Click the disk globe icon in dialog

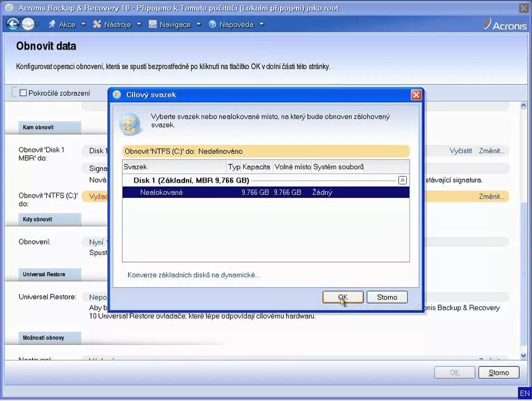coord(130,124)
